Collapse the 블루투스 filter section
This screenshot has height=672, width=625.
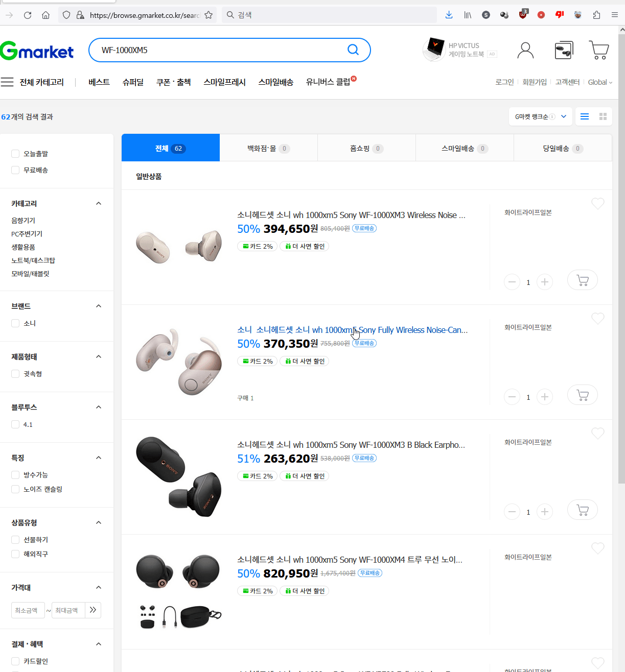99,407
